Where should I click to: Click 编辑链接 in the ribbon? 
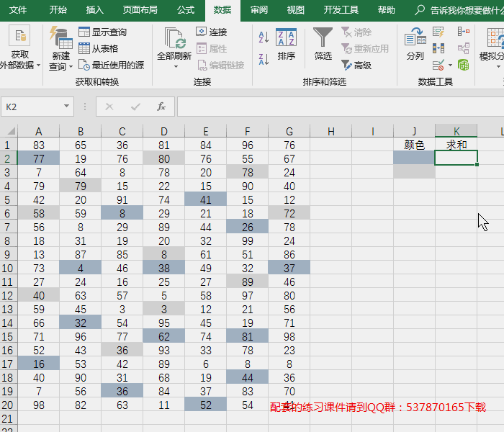(x=220, y=66)
